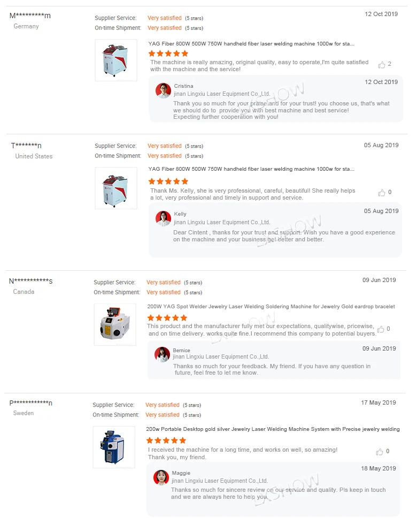The width and height of the screenshot is (417, 532).
Task: Click Kelly's profile avatar
Action: point(163,218)
